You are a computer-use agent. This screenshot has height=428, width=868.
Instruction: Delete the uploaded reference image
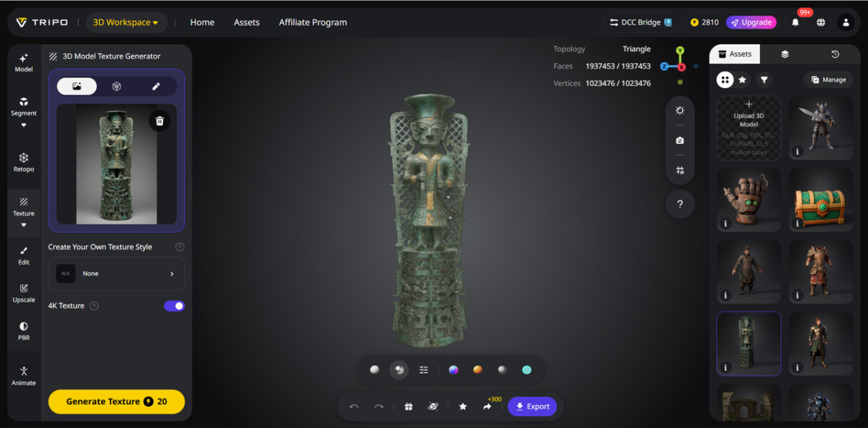[x=159, y=121]
